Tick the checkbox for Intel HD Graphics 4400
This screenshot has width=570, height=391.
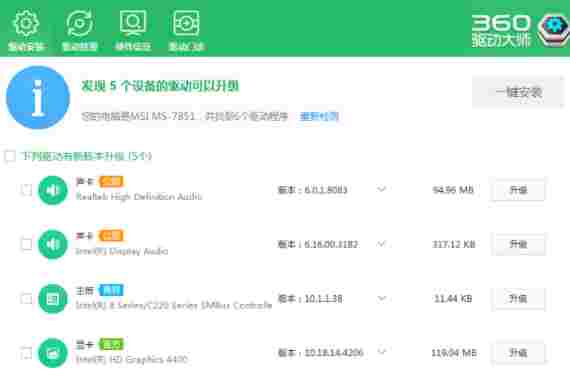coord(26,352)
